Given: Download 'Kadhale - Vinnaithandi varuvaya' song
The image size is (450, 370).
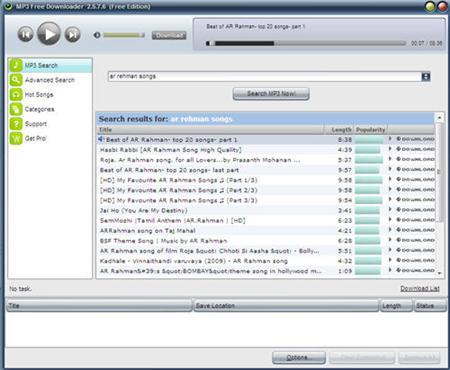Looking at the screenshot, I should pyautogui.click(x=415, y=260).
